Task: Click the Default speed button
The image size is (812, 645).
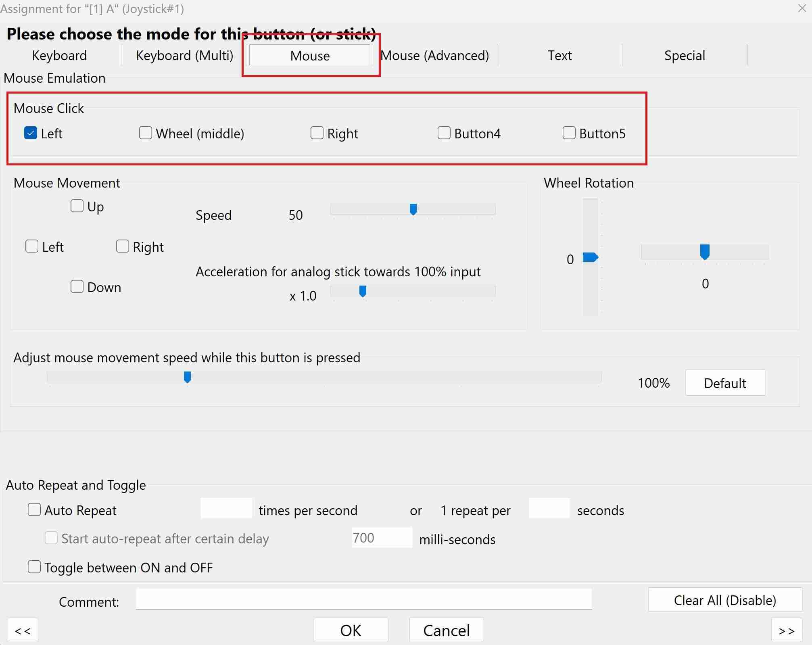Action: pos(725,382)
